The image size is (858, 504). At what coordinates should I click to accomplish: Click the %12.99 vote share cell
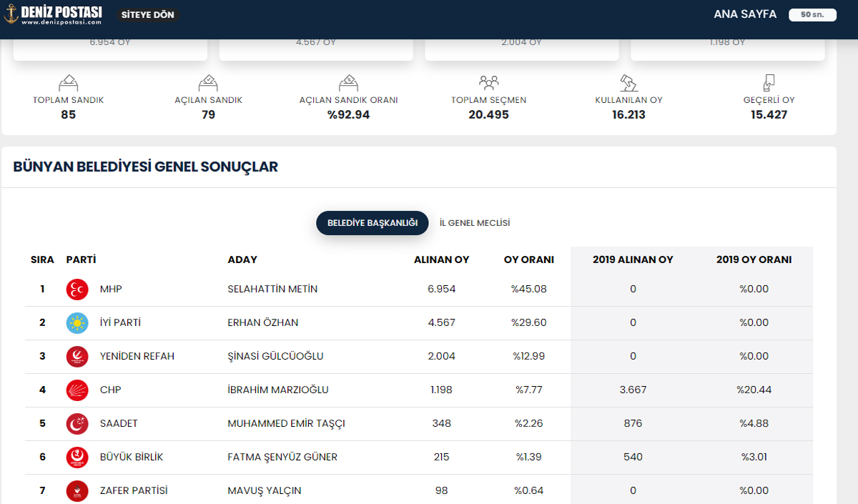point(529,356)
